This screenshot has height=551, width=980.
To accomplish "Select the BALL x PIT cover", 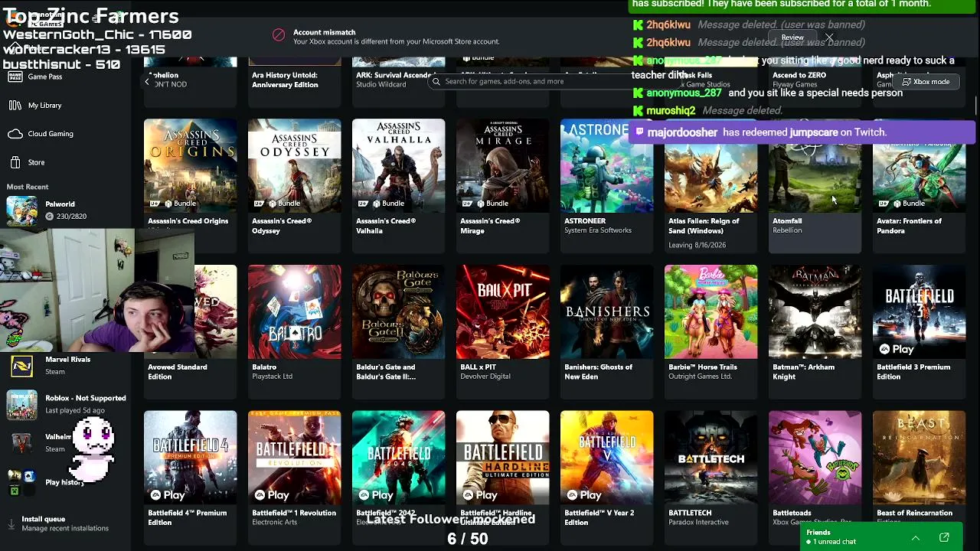I will tap(502, 311).
